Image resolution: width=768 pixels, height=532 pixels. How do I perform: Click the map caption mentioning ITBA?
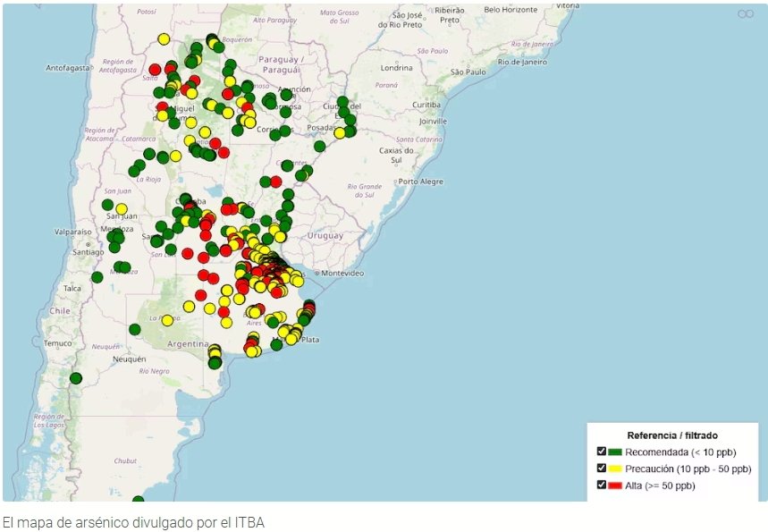(134, 520)
